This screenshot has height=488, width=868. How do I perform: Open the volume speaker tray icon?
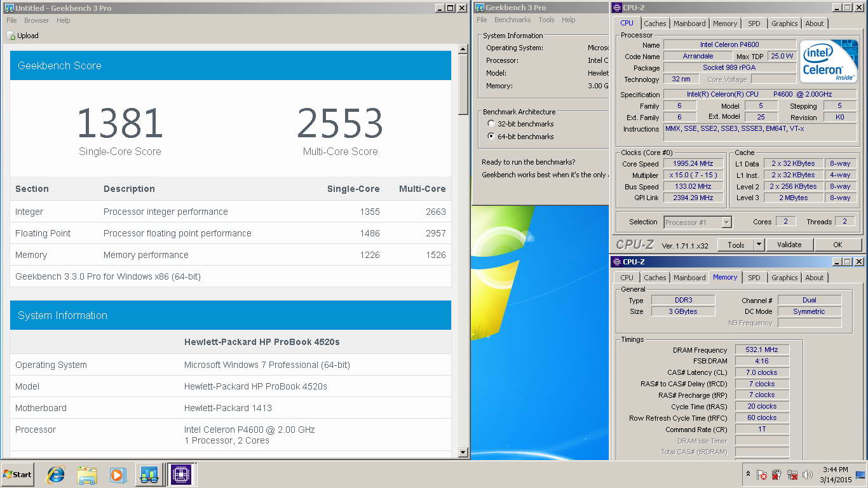pos(808,475)
